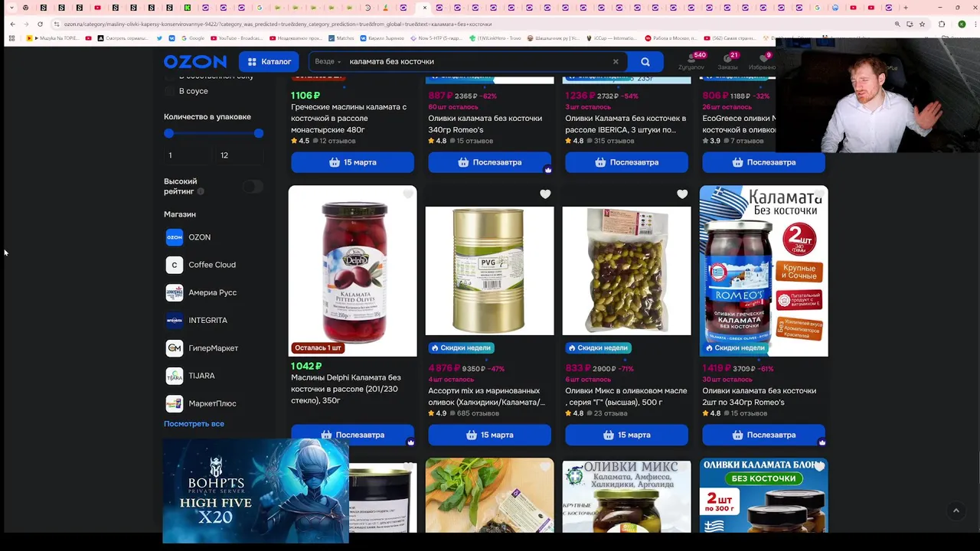Click info icon next to Высокий рейтинг
The height and width of the screenshot is (551, 980).
click(x=201, y=191)
